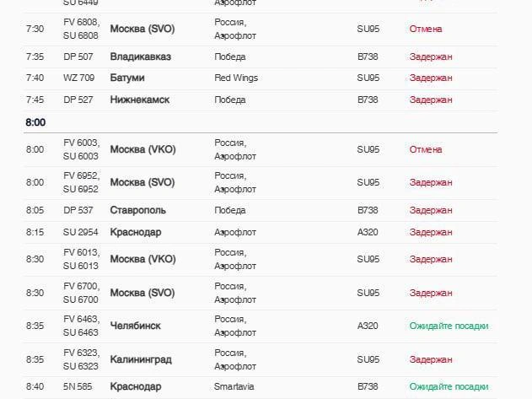
Task: Click the Нижнекамск flight destination
Action: coord(139,100)
